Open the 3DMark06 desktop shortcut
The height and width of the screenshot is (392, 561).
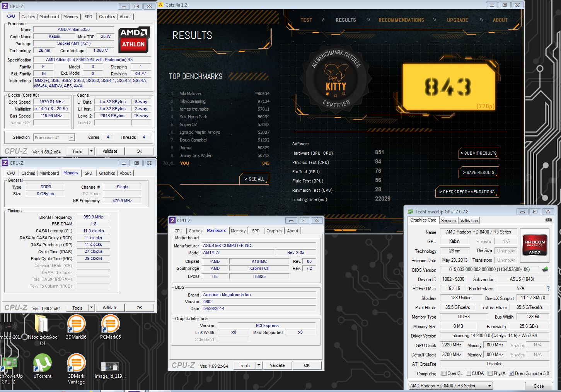click(76, 327)
